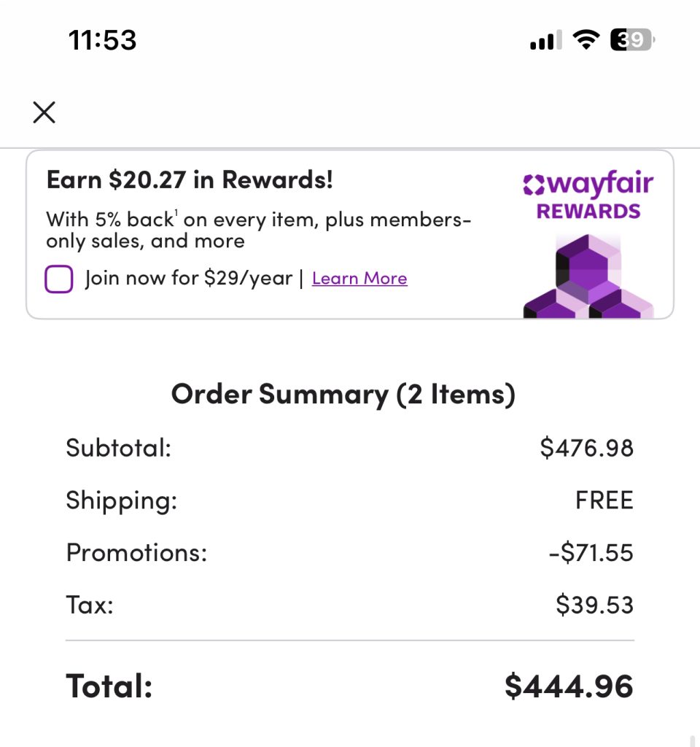Viewport: 700px width, 747px height.
Task: Open the Learn More rewards link
Action: (x=359, y=279)
